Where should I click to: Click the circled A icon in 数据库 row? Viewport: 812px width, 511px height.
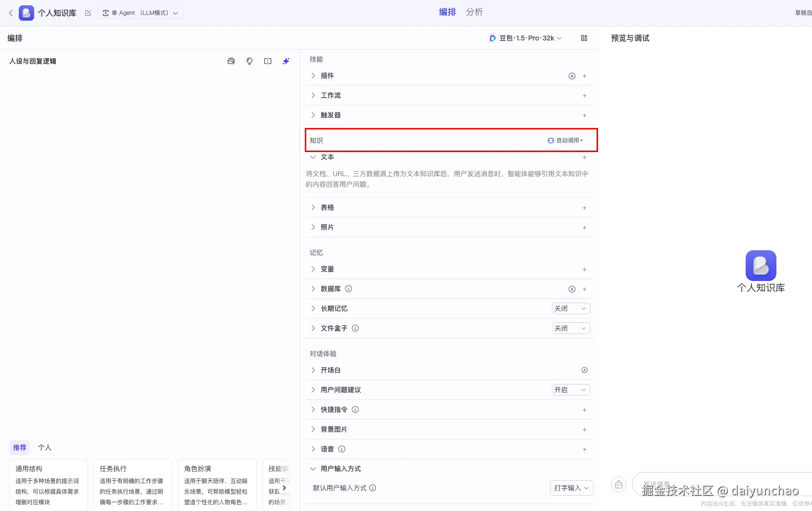(x=572, y=289)
